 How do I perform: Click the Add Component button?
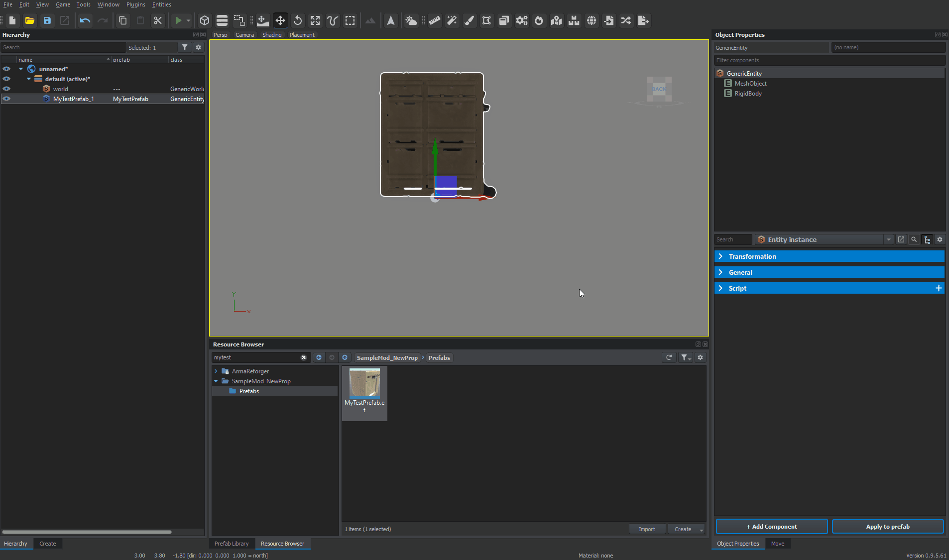point(771,527)
